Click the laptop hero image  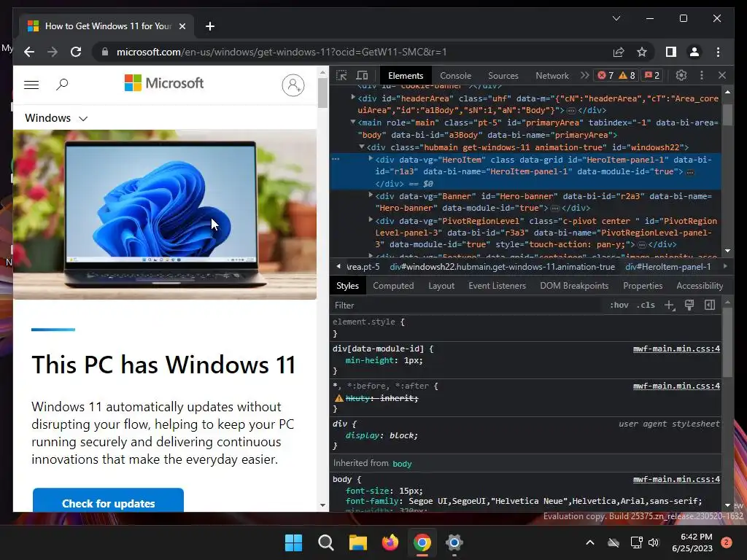coord(165,215)
